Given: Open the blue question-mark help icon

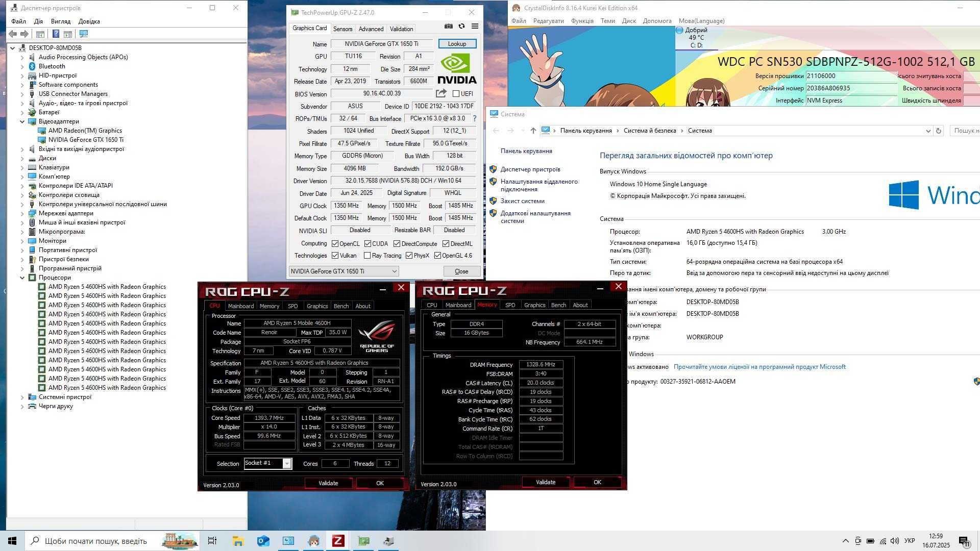Looking at the screenshot, I should click(x=56, y=34).
